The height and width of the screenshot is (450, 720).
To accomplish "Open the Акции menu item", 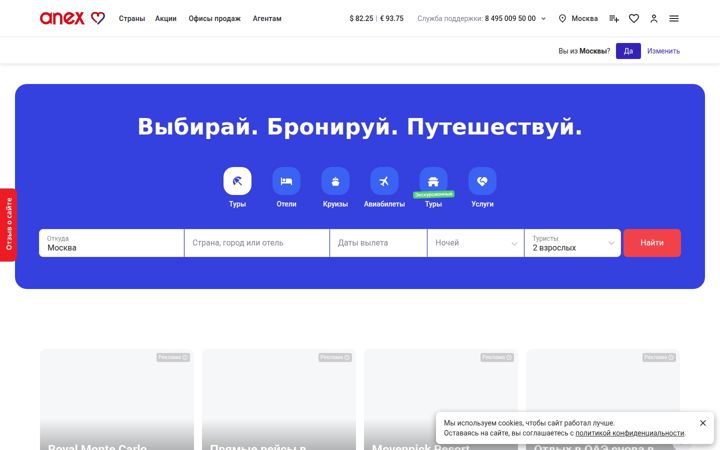I will [166, 18].
